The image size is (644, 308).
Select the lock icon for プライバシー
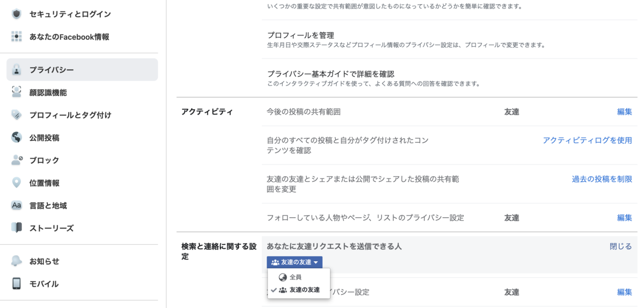17,70
